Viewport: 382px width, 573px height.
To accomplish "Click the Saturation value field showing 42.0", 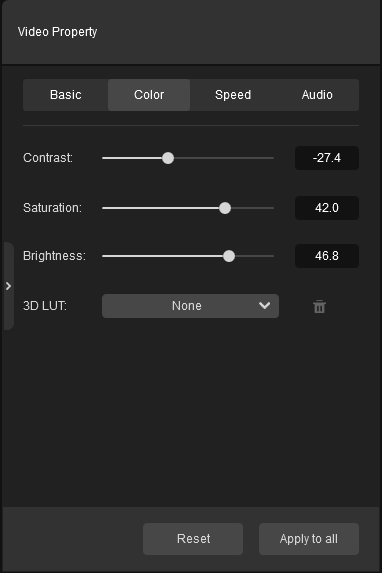I will (x=327, y=208).
